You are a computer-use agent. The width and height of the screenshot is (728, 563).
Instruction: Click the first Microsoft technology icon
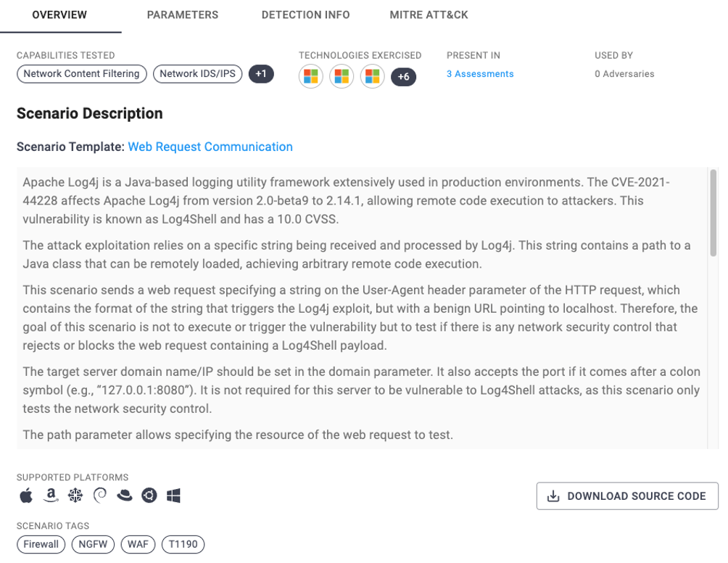(311, 75)
